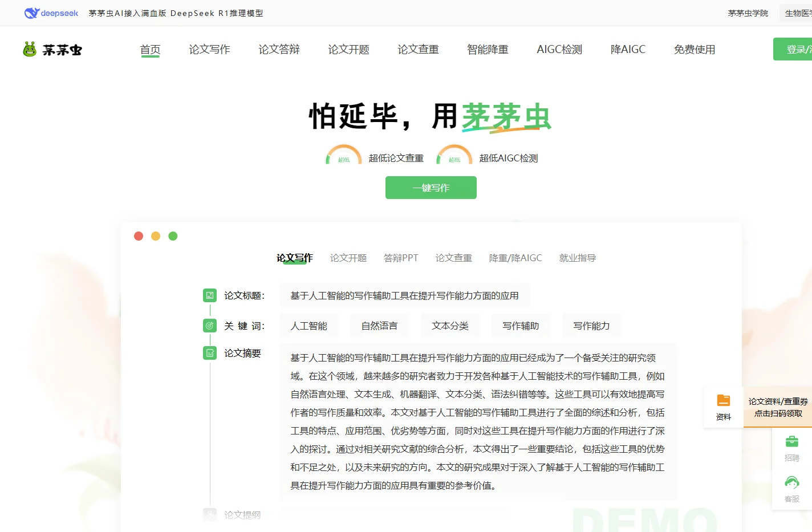812x532 pixels.
Task: Switch to the 降重/降AIGC tab
Action: pos(515,258)
